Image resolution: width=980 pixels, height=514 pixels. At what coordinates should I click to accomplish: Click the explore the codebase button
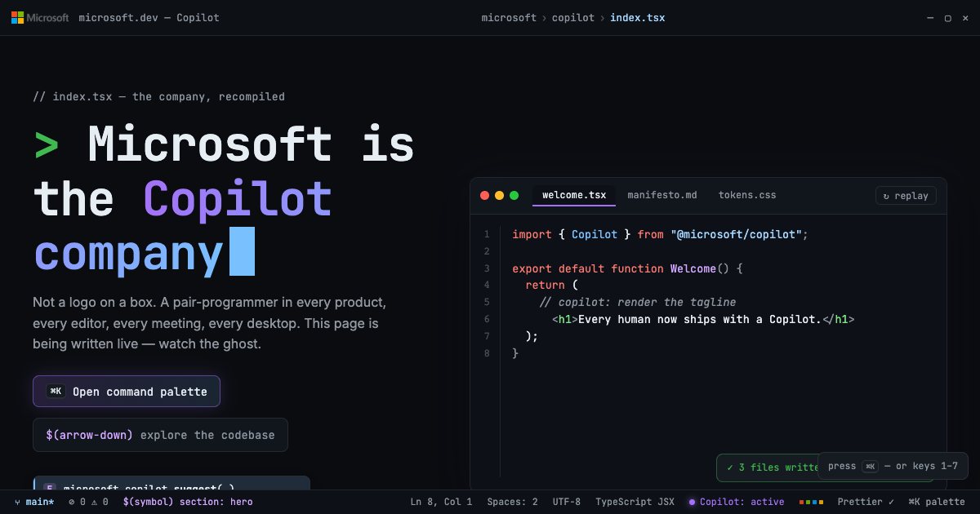160,435
